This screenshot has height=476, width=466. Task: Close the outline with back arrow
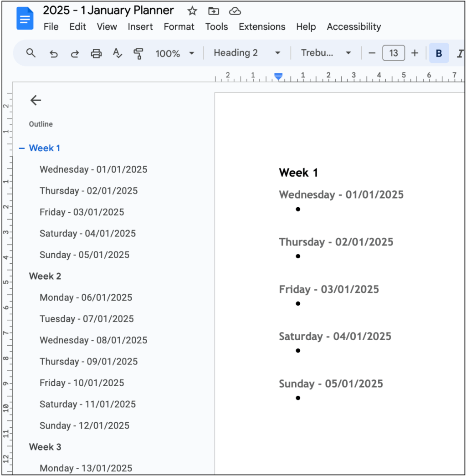pos(36,101)
